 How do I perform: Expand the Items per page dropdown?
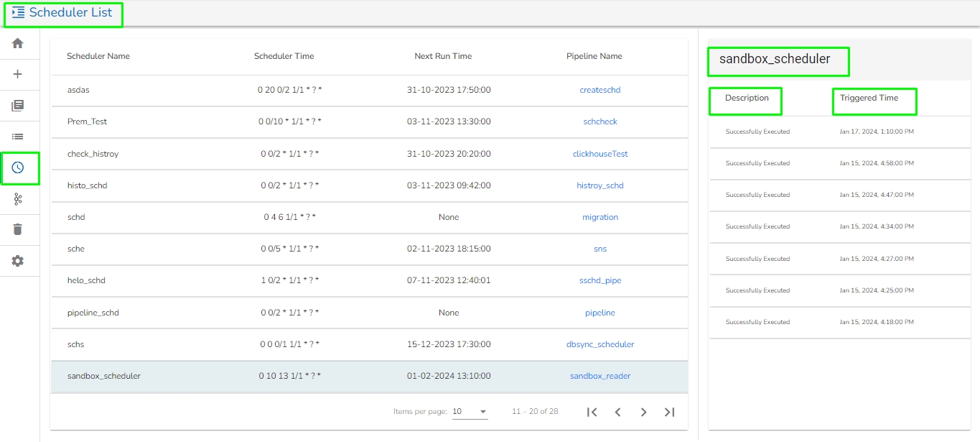470,412
